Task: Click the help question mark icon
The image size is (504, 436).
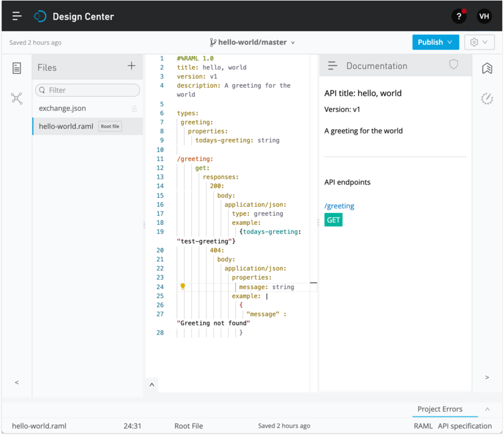Action: (x=459, y=16)
